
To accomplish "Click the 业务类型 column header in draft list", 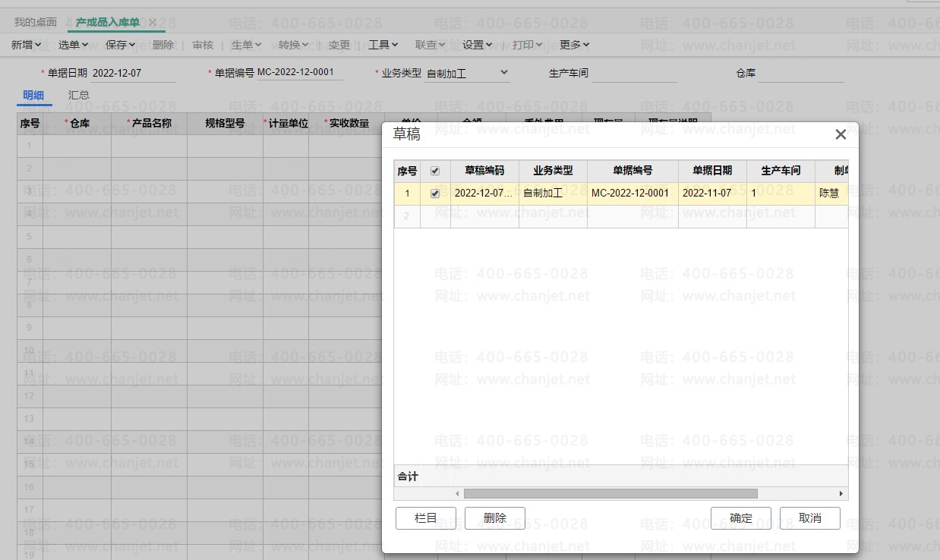I will [x=554, y=171].
